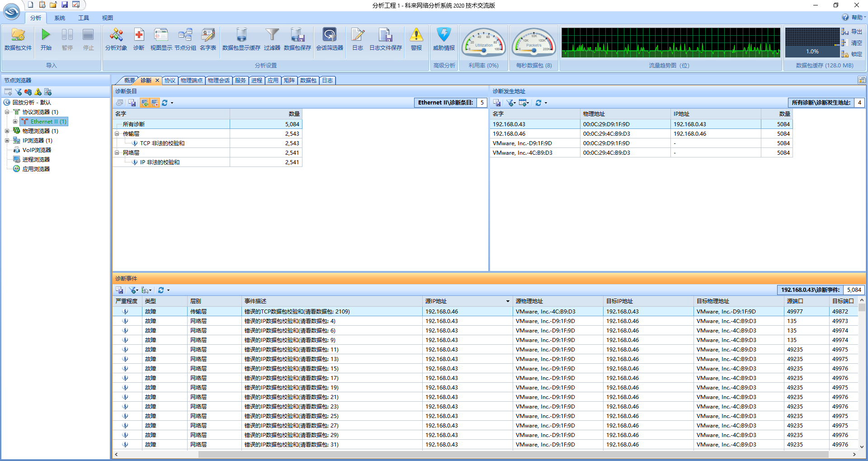Viewport: 868px width, 461px height.
Task: Toggle the second highlighted button in 诊断条目 toolbar
Action: pyautogui.click(x=155, y=103)
